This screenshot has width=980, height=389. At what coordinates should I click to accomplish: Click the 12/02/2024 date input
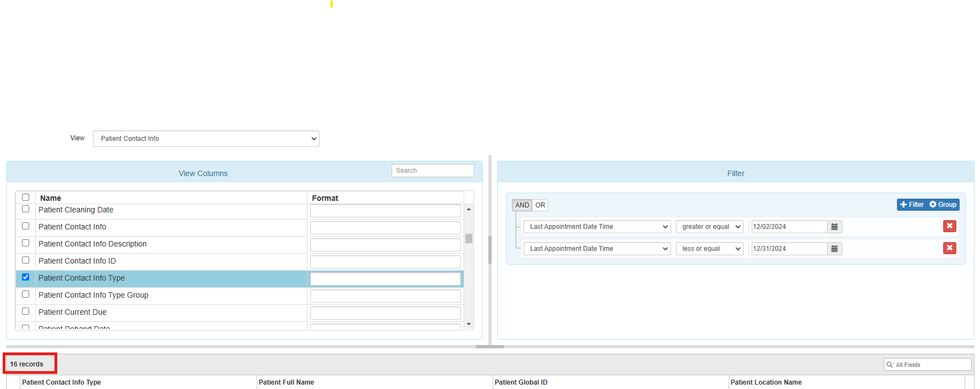pos(789,227)
